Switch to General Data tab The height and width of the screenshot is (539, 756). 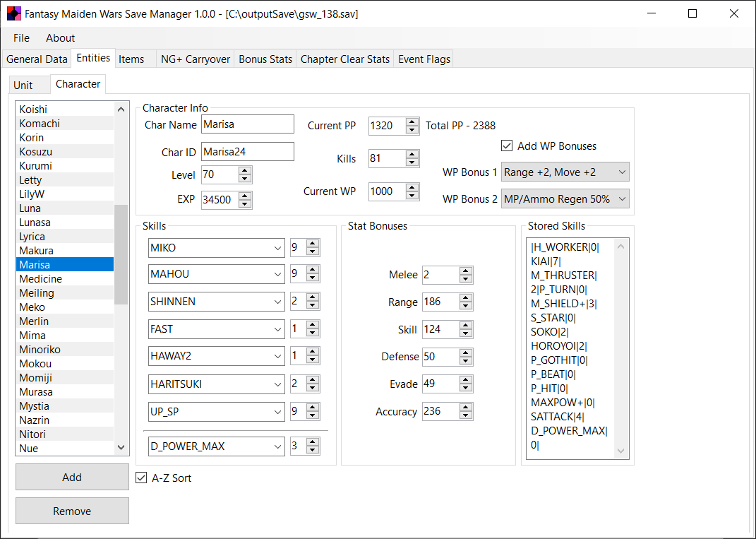(37, 59)
